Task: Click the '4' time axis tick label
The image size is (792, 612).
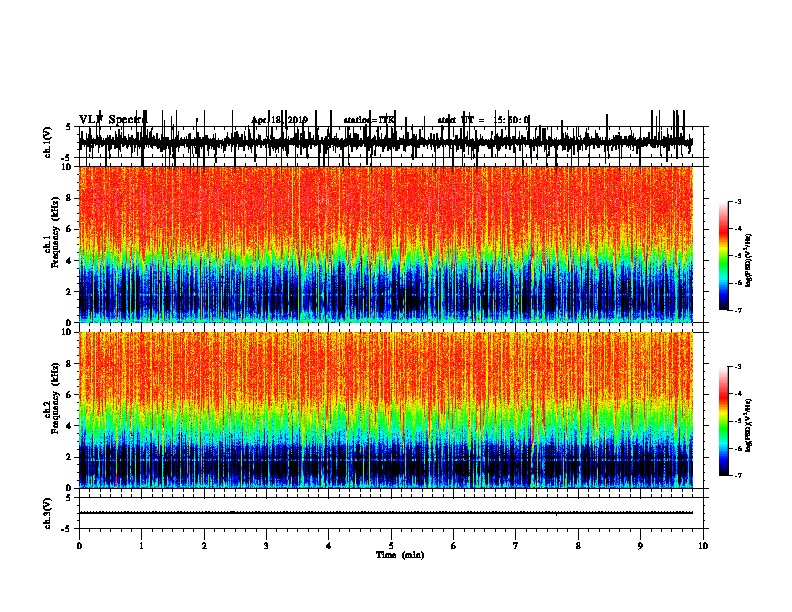Action: pos(329,546)
